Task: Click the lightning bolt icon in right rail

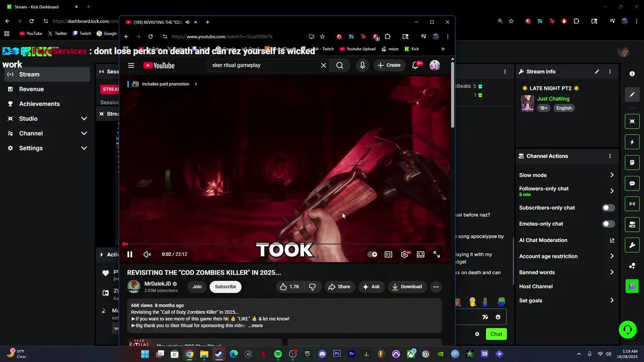Action: [632, 142]
